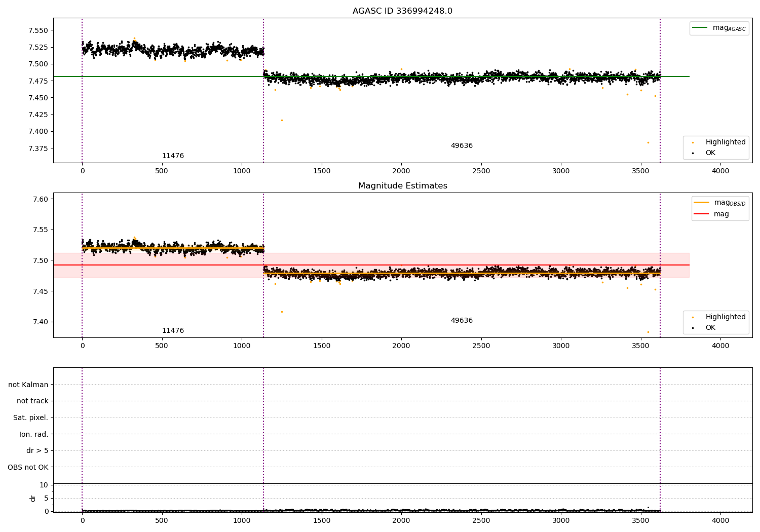Click the title "AGASC ID 336994248.0"
The image size is (760, 532).
[402, 11]
